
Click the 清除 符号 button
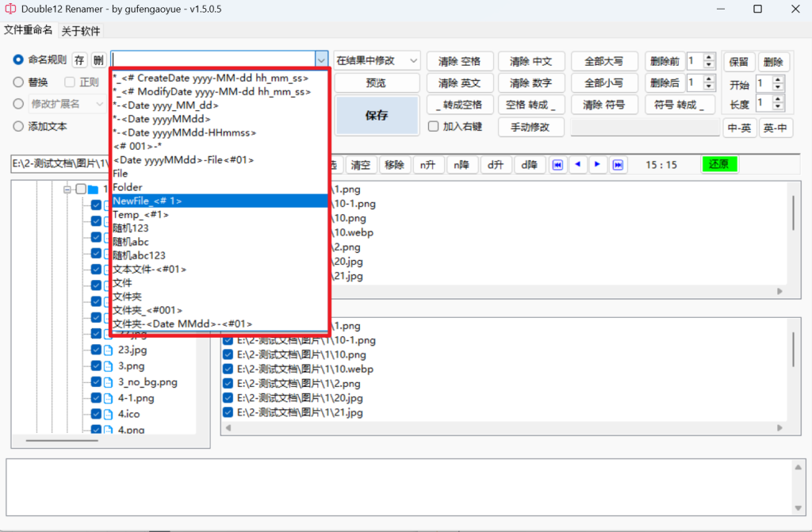pos(603,105)
